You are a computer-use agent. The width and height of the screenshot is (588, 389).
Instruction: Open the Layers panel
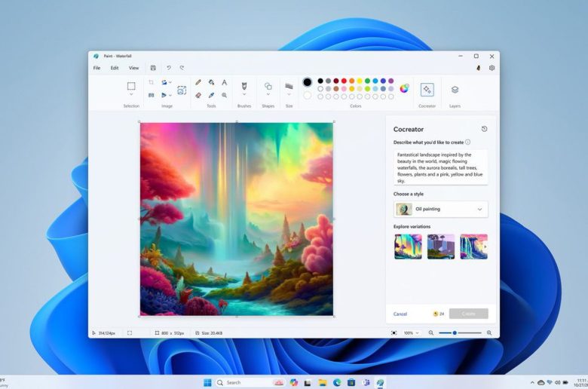point(455,90)
